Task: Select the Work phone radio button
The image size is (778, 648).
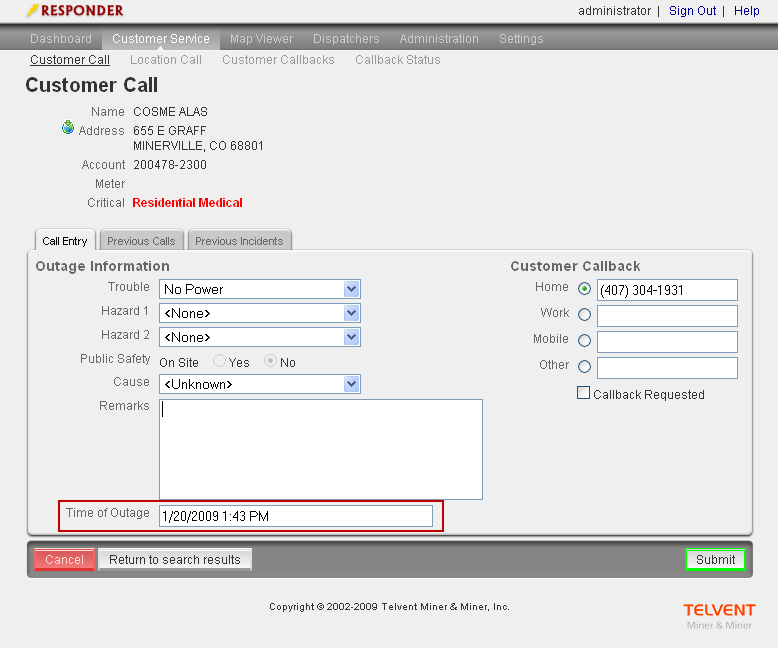Action: (585, 315)
